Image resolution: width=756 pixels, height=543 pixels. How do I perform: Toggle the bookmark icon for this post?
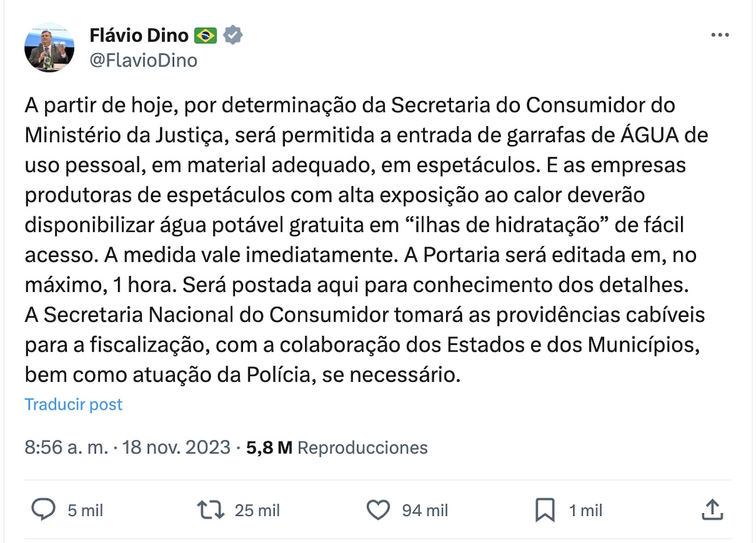click(x=545, y=510)
